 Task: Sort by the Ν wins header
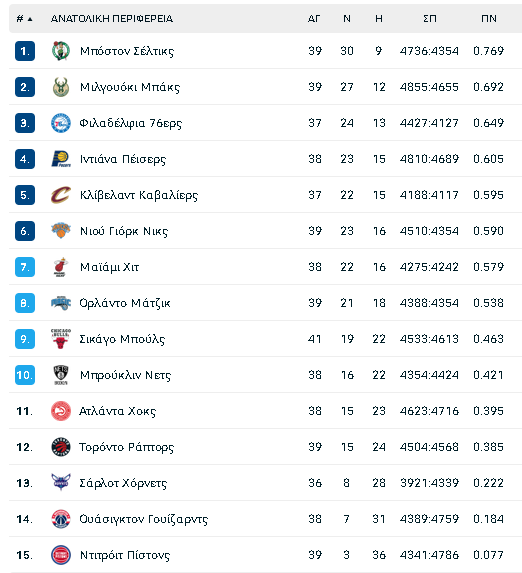click(347, 19)
